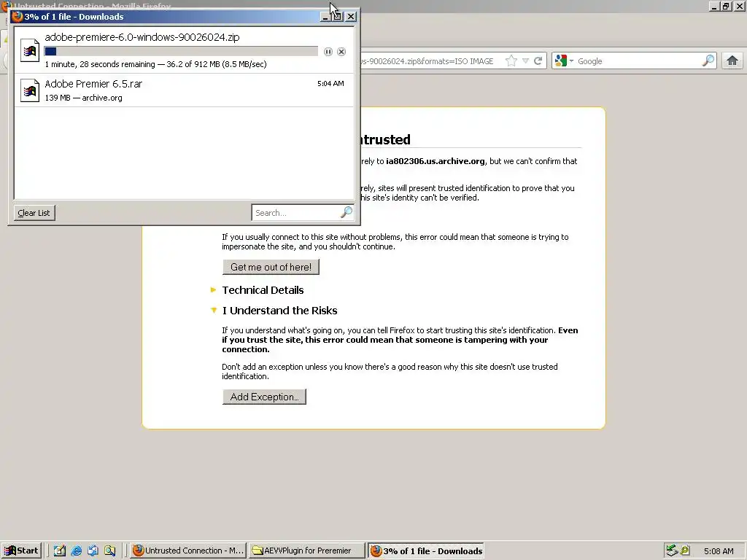Click the Add Exception button
The width and height of the screenshot is (747, 560).
264,397
